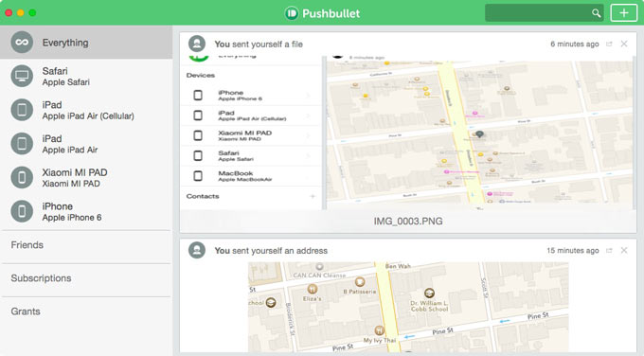Screen dimensions: 644x356
Task: Share the 15 minutes ago address push
Action: pyautogui.click(x=609, y=251)
